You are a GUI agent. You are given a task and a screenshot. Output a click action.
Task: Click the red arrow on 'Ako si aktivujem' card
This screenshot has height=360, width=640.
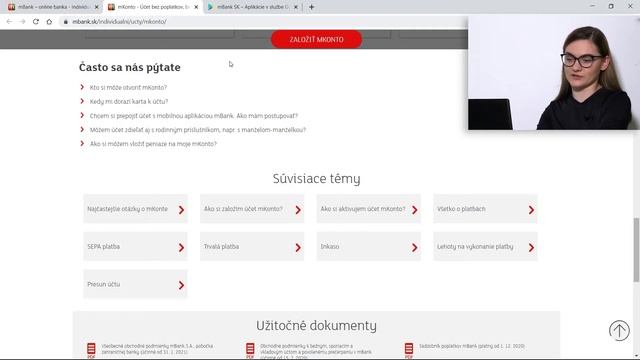(x=415, y=210)
